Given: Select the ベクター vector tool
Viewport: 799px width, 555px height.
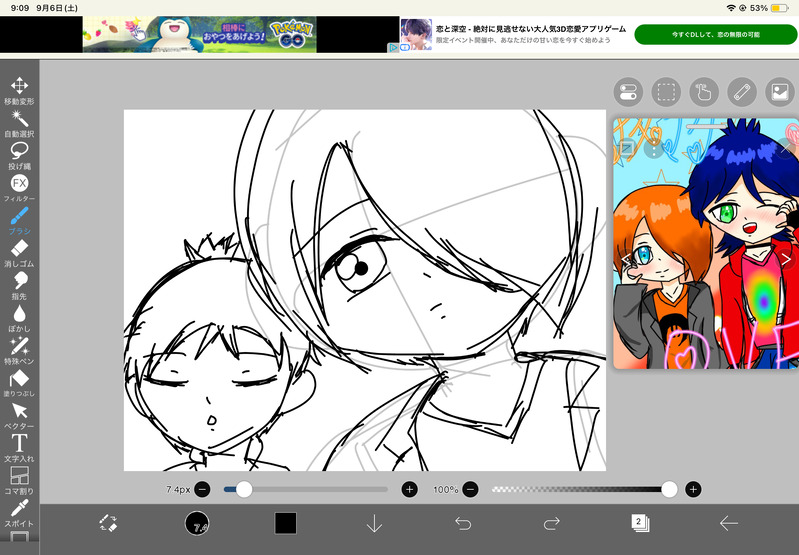Looking at the screenshot, I should [x=19, y=416].
